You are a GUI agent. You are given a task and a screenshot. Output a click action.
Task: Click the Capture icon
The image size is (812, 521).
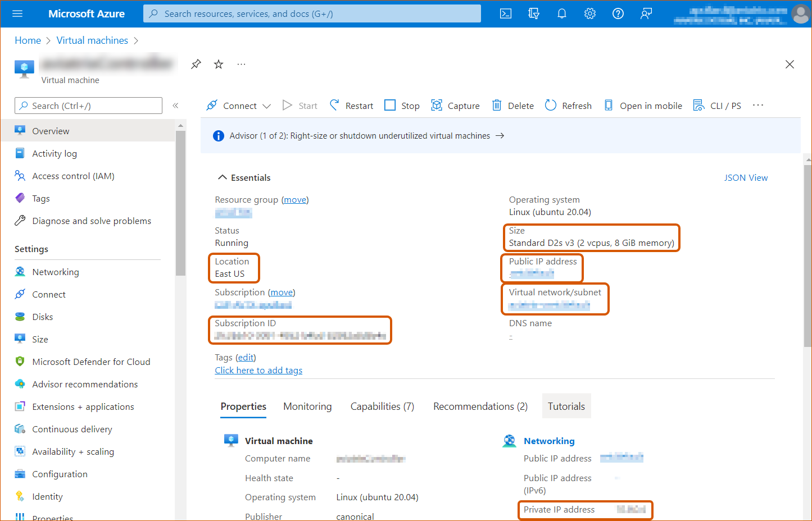[x=455, y=105]
